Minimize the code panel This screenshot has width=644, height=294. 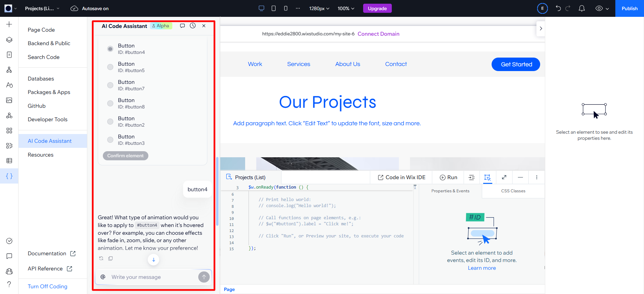[x=520, y=177]
